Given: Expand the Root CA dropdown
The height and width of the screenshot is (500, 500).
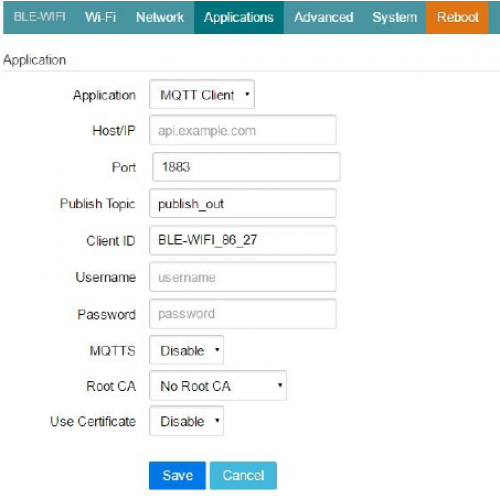Looking at the screenshot, I should pyautogui.click(x=218, y=386).
